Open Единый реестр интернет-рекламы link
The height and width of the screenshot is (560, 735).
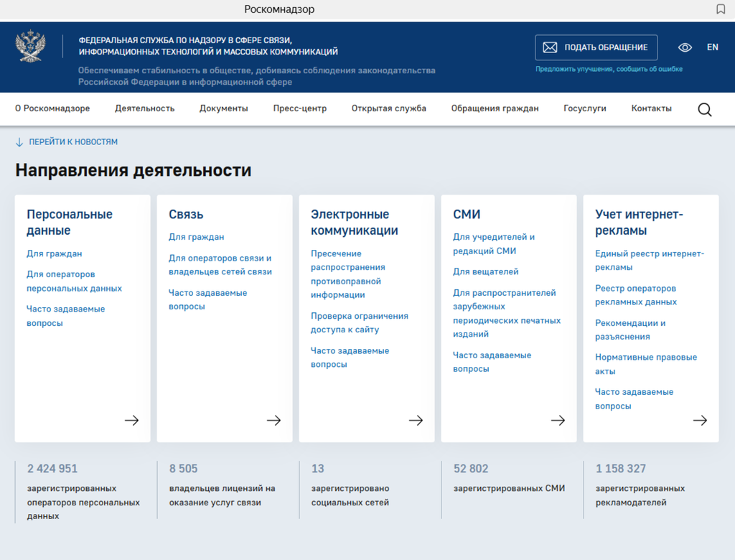click(x=649, y=260)
